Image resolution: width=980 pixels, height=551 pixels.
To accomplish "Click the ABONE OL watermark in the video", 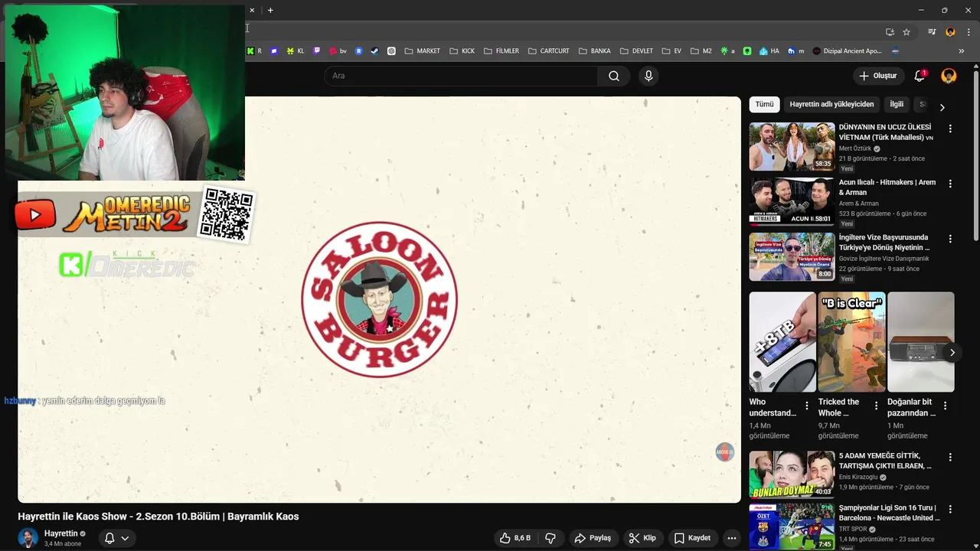I will pos(724,452).
